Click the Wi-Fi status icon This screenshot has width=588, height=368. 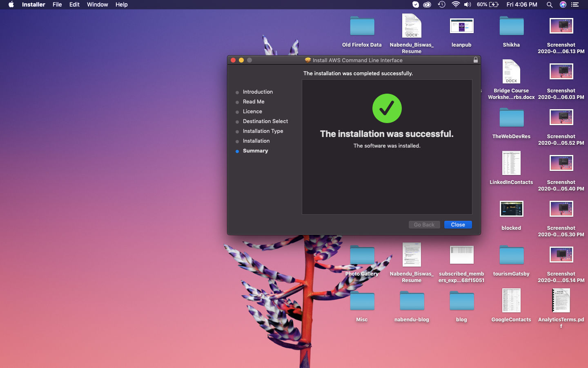(x=455, y=4)
